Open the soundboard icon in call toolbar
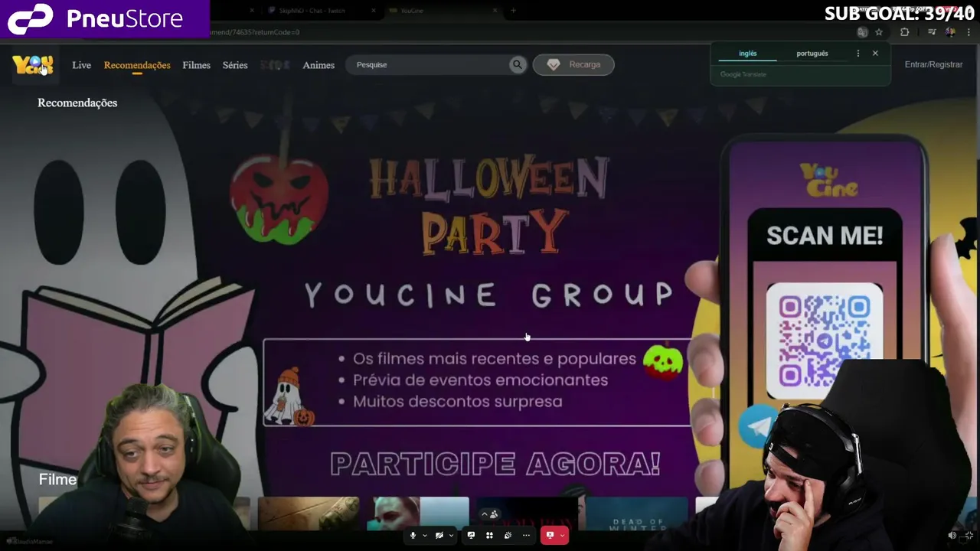The height and width of the screenshot is (551, 980). pos(508,536)
